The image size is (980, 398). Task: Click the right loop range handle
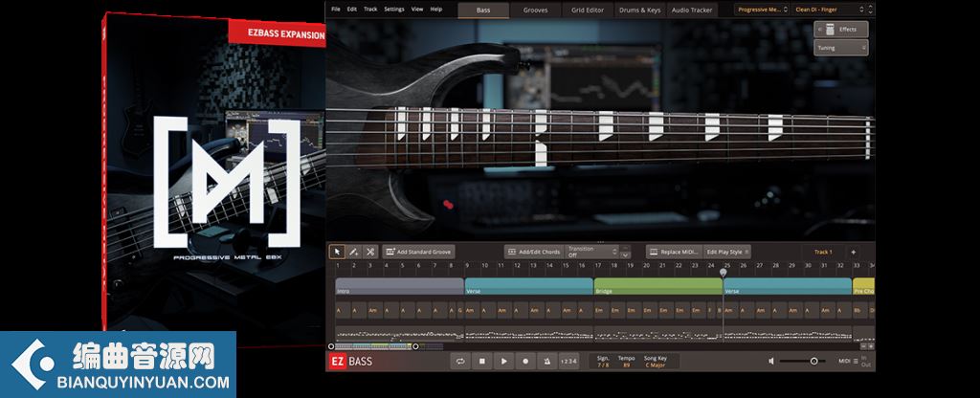click(x=415, y=346)
